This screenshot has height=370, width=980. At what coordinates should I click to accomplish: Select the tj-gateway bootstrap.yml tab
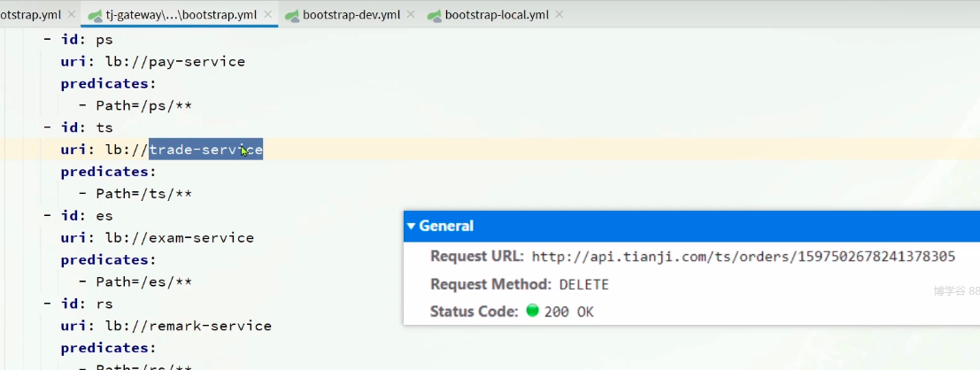coord(181,15)
